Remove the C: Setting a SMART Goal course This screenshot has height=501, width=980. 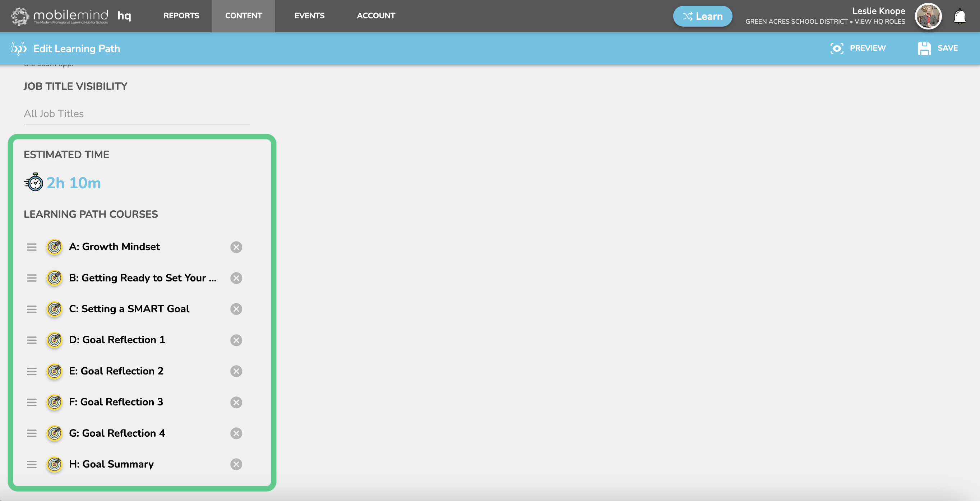click(236, 309)
